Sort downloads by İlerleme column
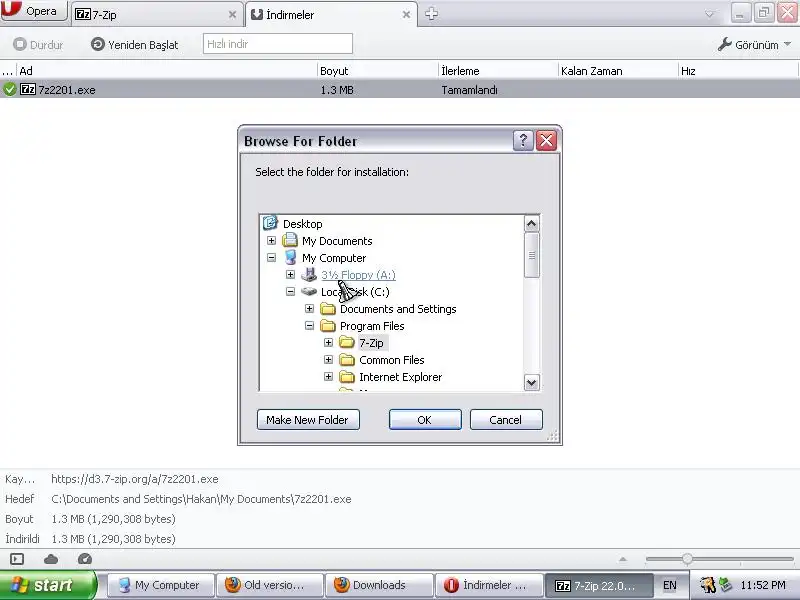 [x=498, y=71]
